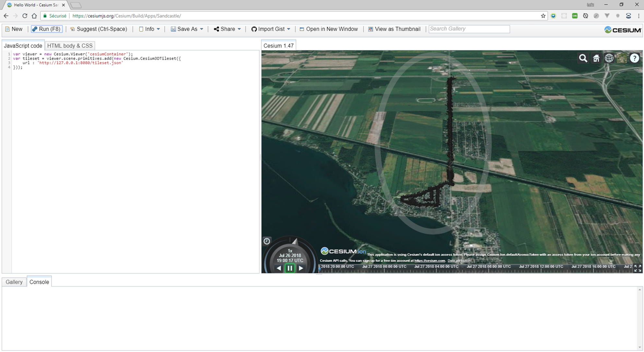Screen dimensions: 644x352
Task: Expand the Info dropdown menu
Action: tap(149, 29)
